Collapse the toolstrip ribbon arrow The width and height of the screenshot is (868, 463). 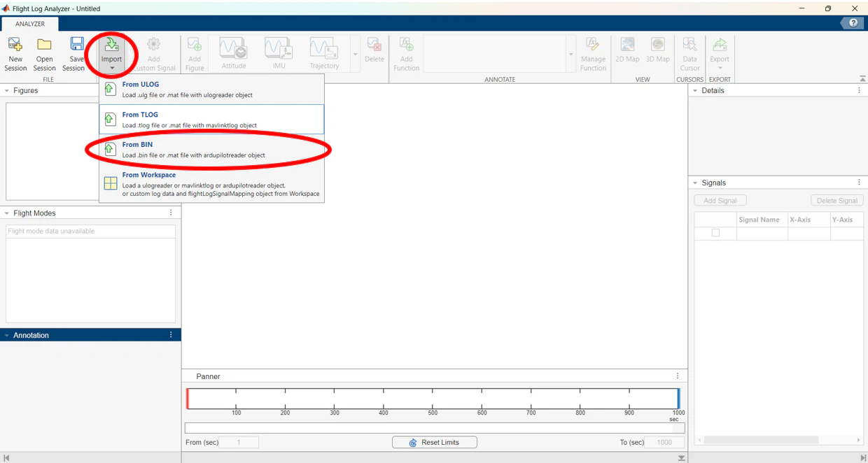[x=862, y=79]
